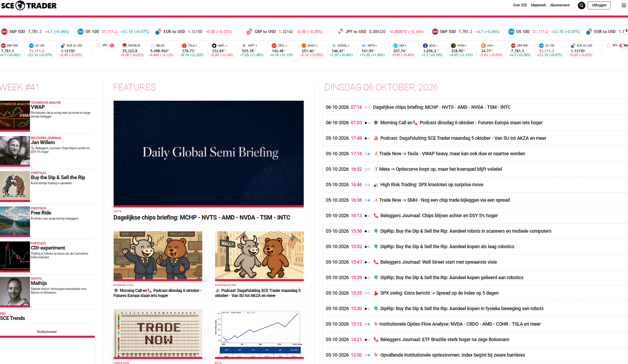This screenshot has height=364, width=628.
Task: Click the NVDA ticker logo
Action: pyautogui.click(x=453, y=45)
